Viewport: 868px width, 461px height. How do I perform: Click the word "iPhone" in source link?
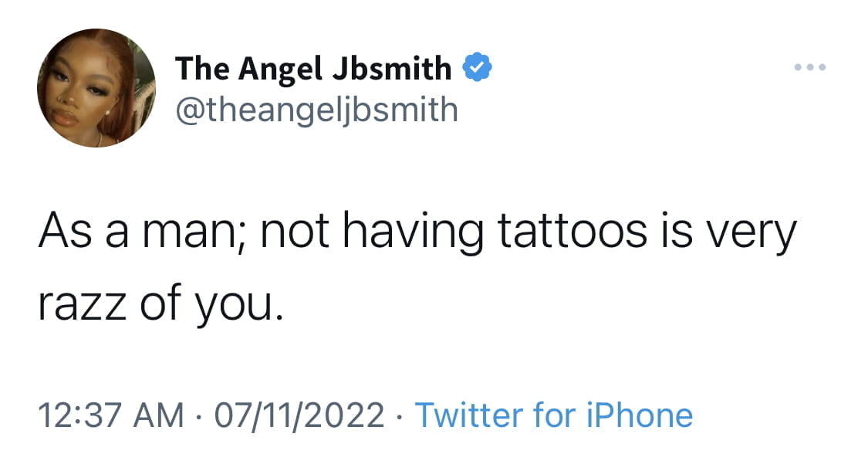pos(640,415)
